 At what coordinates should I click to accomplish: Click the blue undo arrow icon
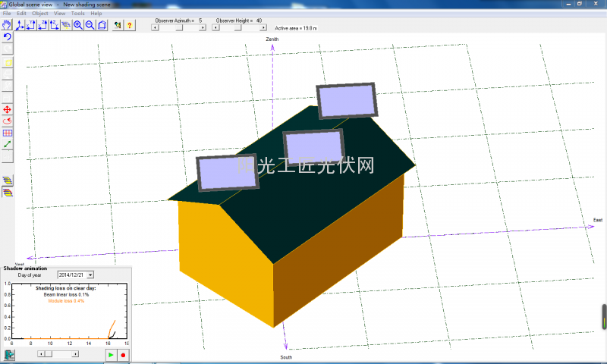point(8,37)
